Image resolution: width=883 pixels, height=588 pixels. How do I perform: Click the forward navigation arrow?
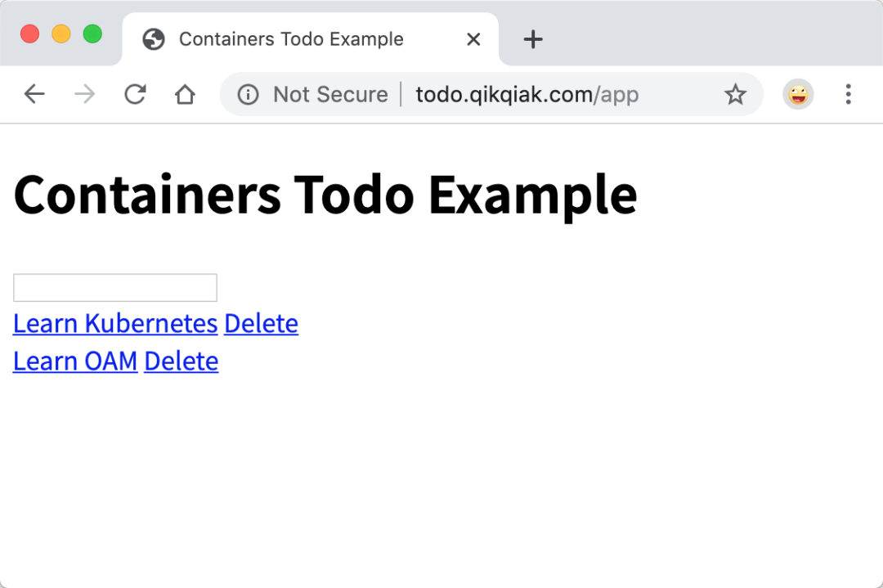84,94
